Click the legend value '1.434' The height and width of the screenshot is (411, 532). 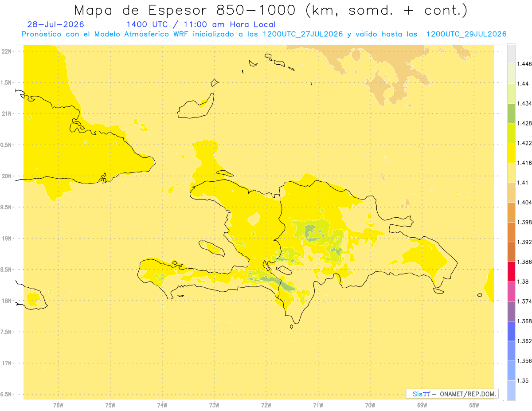524,103
